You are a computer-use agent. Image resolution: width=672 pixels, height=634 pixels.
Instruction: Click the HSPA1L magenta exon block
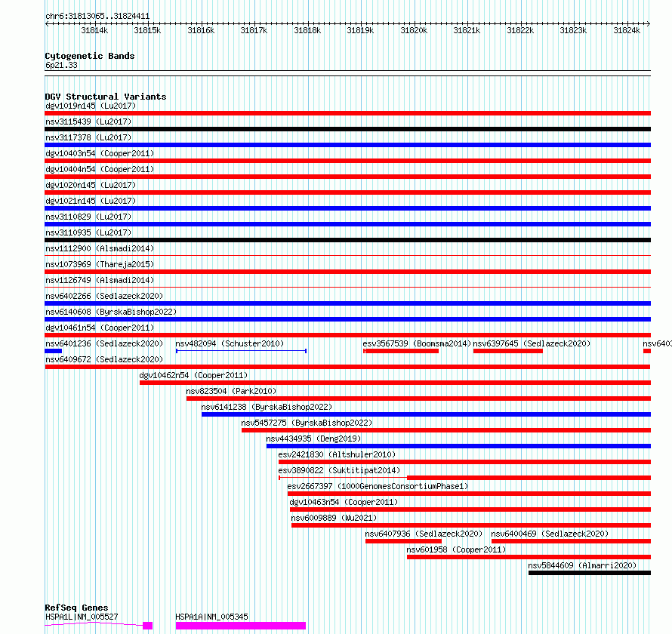(147, 626)
